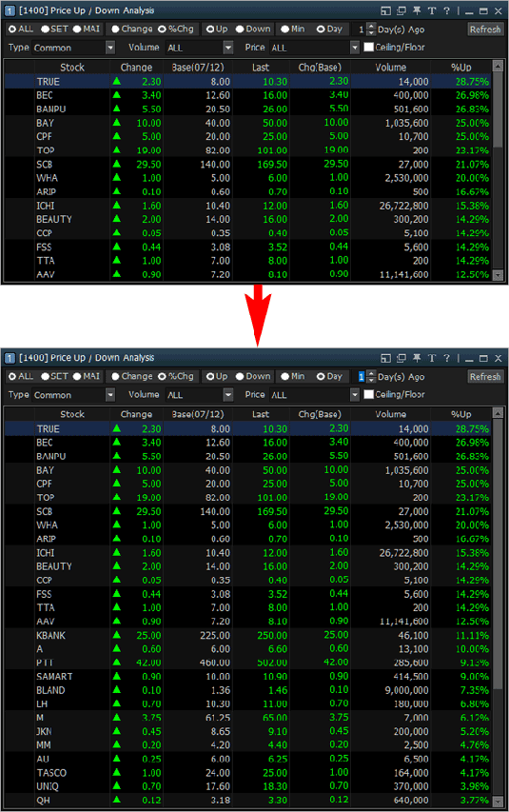Viewport: 509px width, 812px height.
Task: Click the vertical scrollbar thumb in lower window
Action: pos(498,554)
